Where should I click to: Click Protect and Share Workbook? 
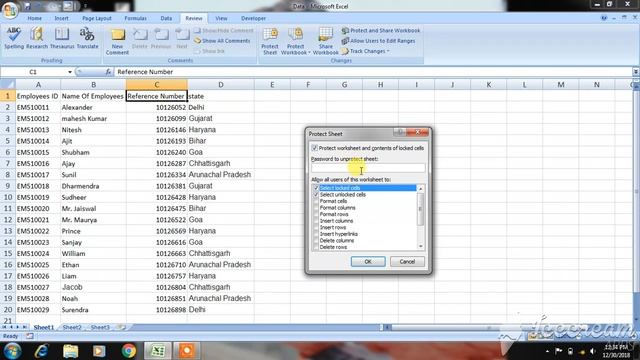pos(381,31)
